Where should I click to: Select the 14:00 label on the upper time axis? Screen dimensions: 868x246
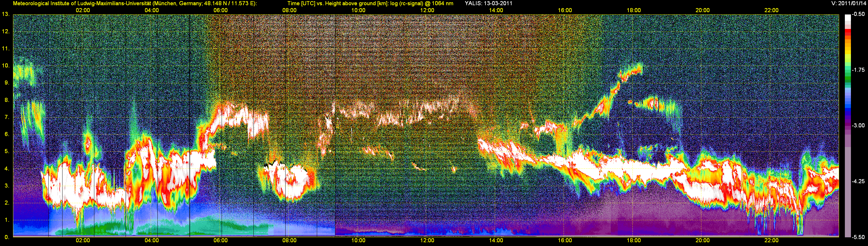click(496, 10)
